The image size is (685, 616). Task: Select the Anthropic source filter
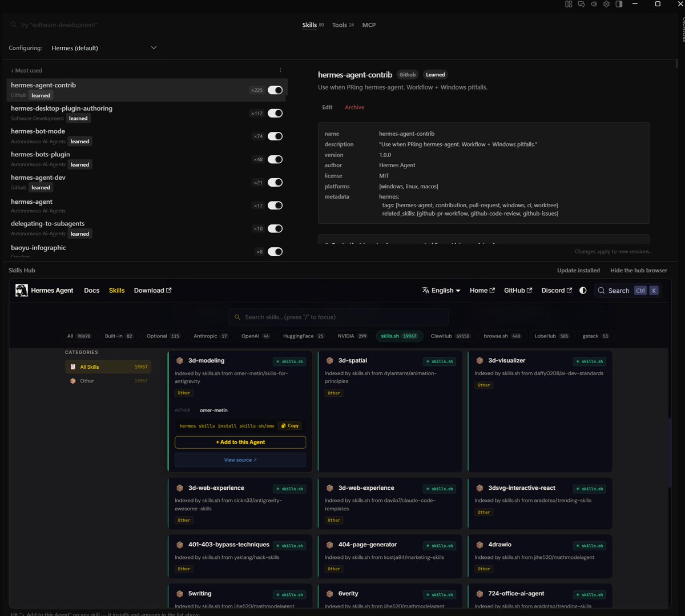coord(211,336)
